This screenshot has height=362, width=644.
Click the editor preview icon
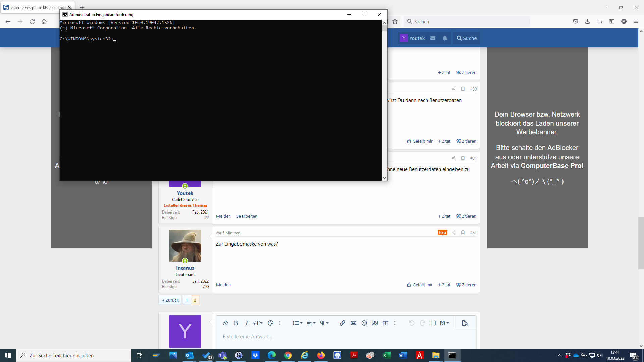pyautogui.click(x=465, y=323)
